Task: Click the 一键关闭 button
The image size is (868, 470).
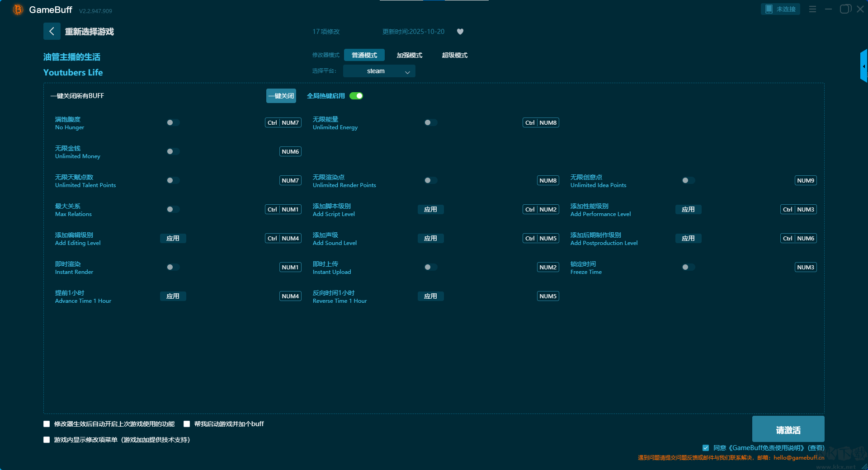Action: 281,96
